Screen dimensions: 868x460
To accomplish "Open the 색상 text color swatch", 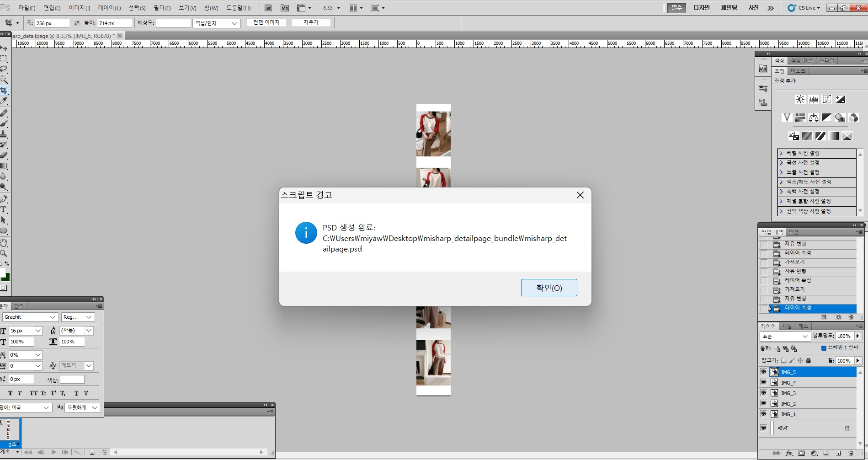I will coord(72,380).
